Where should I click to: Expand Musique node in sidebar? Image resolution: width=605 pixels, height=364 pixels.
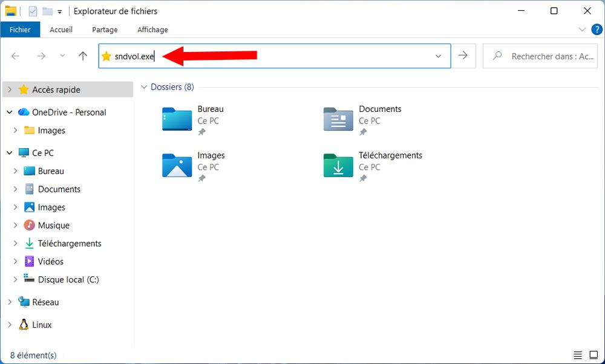(16, 225)
